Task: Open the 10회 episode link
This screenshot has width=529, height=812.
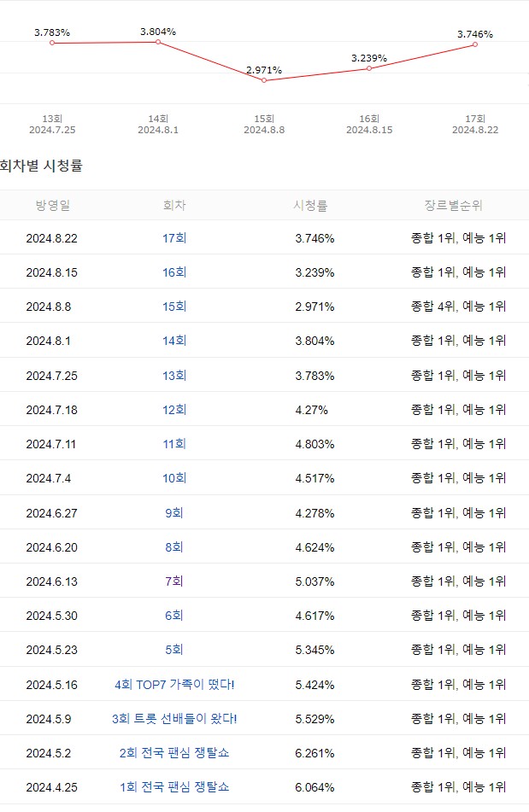Action: coord(174,478)
